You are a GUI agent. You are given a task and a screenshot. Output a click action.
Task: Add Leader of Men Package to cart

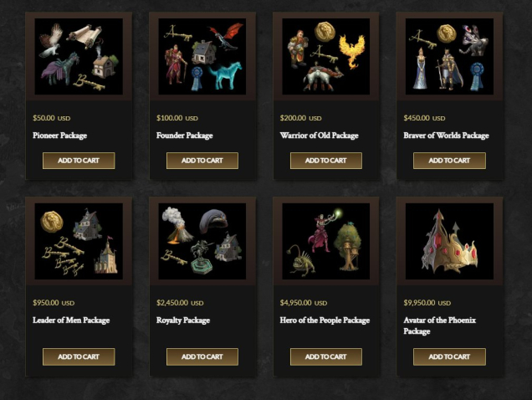[79, 356]
